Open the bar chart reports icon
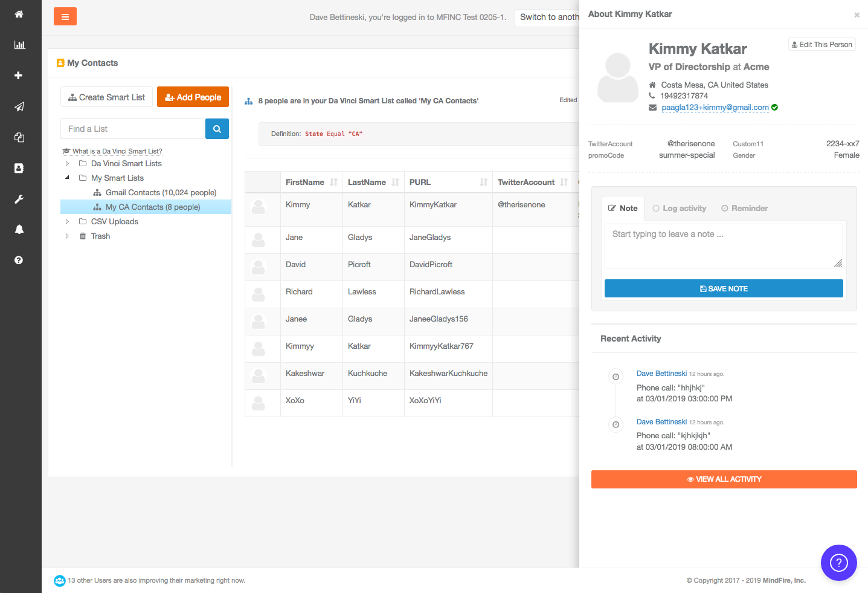 pyautogui.click(x=19, y=45)
